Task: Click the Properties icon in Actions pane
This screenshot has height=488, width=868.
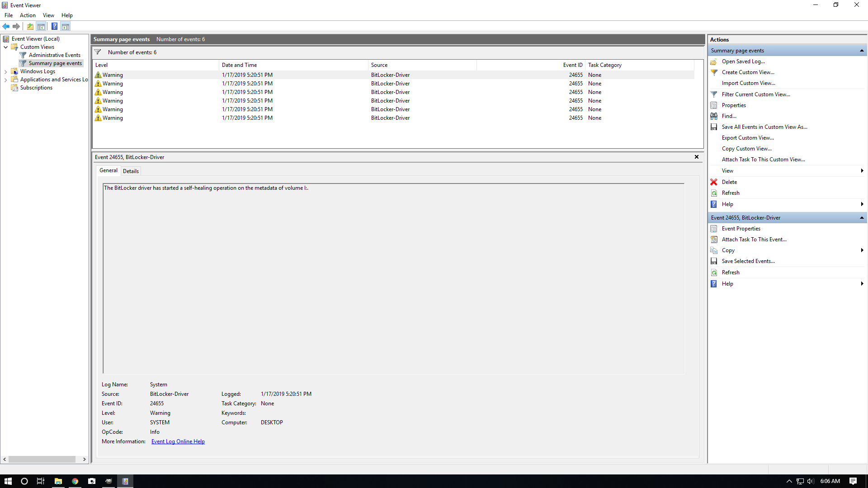Action: point(714,105)
